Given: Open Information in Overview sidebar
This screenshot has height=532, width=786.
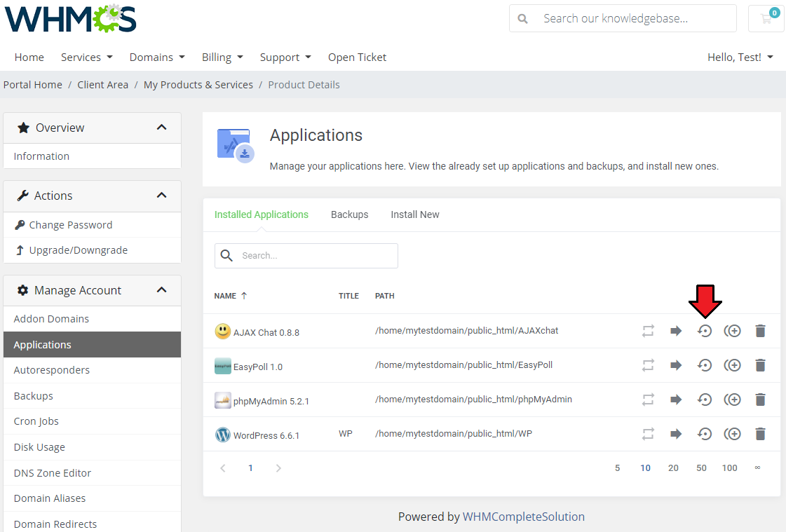Looking at the screenshot, I should click(93, 156).
